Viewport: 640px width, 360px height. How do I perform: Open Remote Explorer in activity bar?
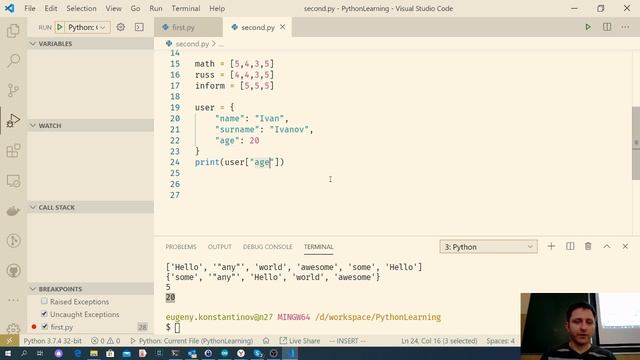pyautogui.click(x=13, y=181)
